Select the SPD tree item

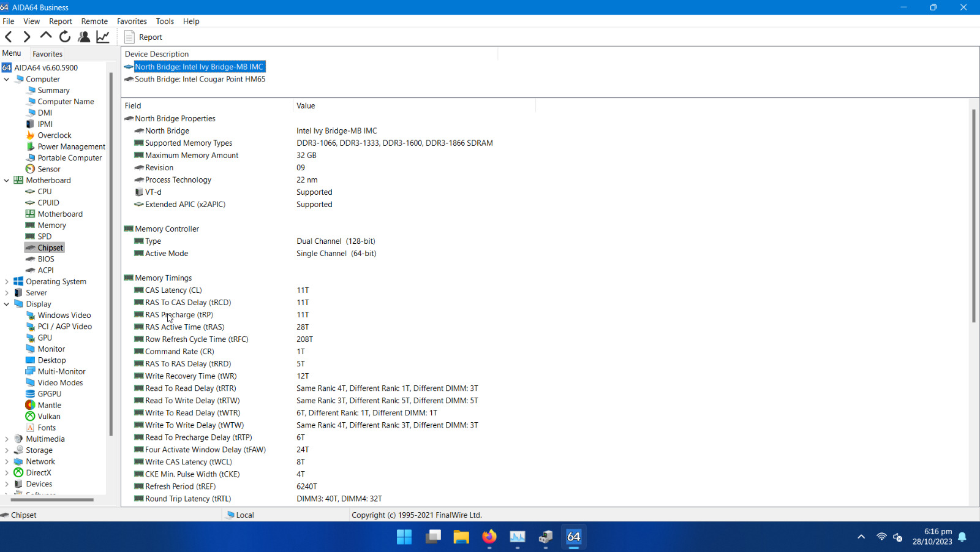(44, 236)
